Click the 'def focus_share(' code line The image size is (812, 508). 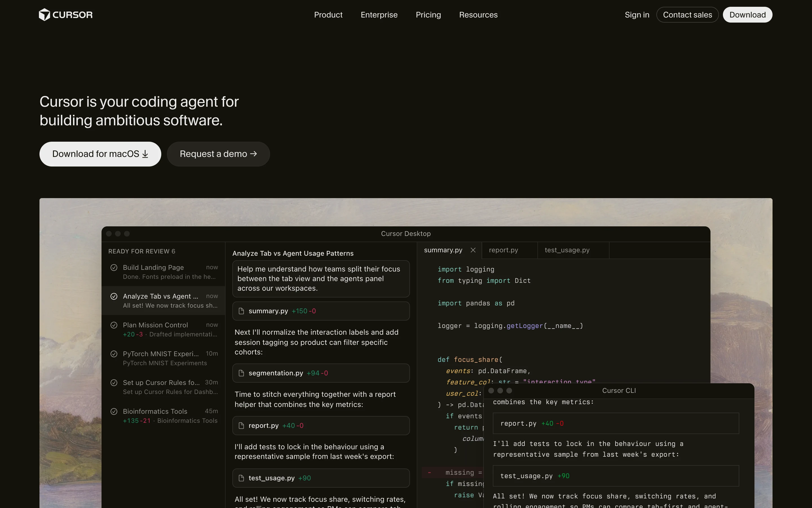point(470,360)
